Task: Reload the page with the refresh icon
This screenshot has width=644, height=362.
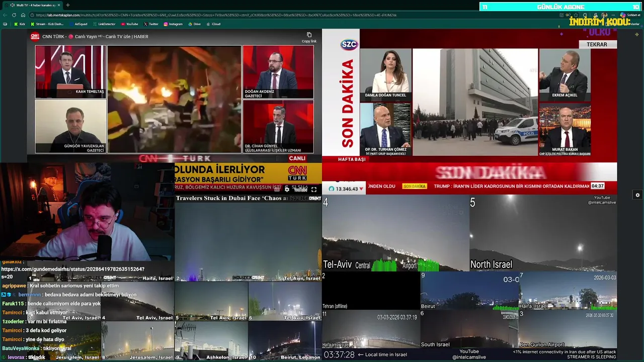Action: (14, 15)
